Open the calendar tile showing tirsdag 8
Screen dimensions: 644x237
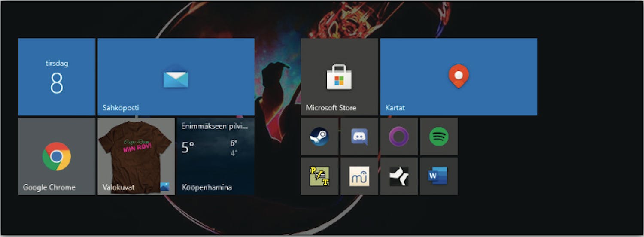pos(57,77)
